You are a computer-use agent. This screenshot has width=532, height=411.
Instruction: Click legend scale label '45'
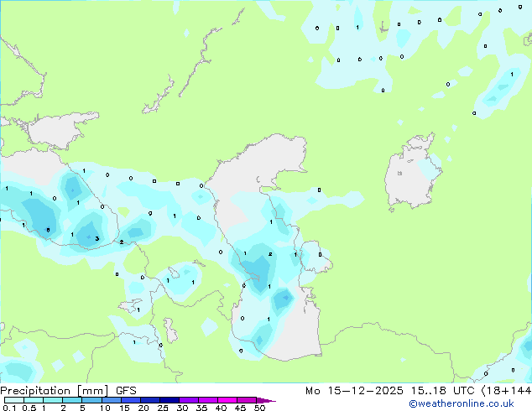240,408
